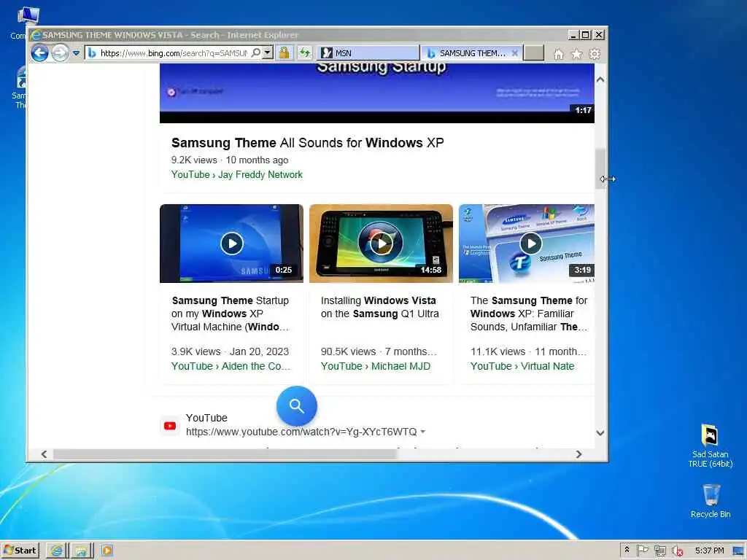Click the vertical scrollbar thumb
This screenshot has height=560, width=747.
[600, 168]
